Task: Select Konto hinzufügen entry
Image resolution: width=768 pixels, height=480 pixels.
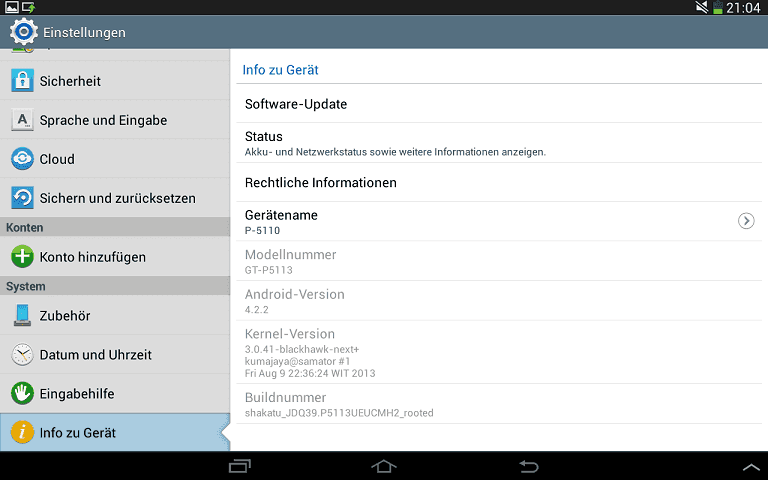Action: (x=115, y=257)
